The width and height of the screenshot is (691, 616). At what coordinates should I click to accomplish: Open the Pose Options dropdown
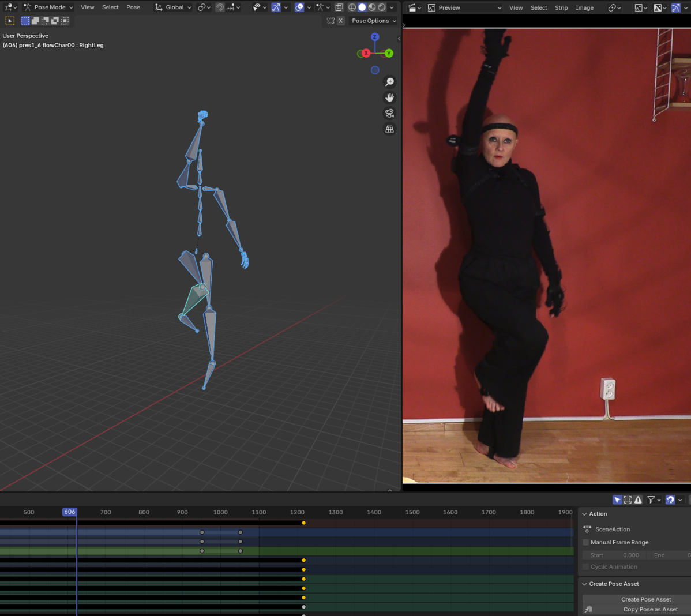374,21
